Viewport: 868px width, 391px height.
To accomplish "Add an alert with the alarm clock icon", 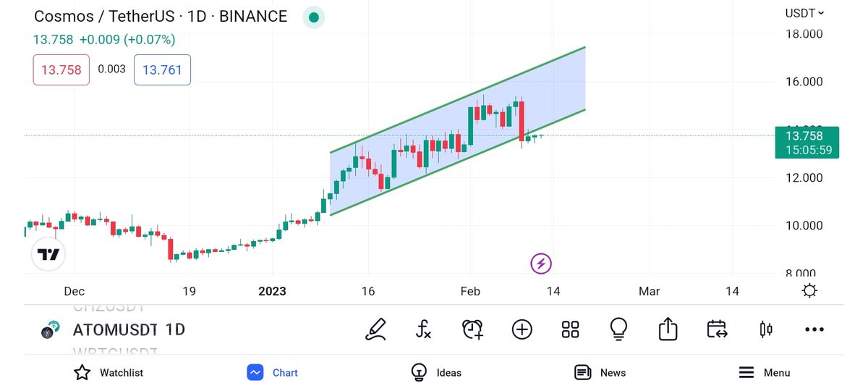I will (x=472, y=329).
